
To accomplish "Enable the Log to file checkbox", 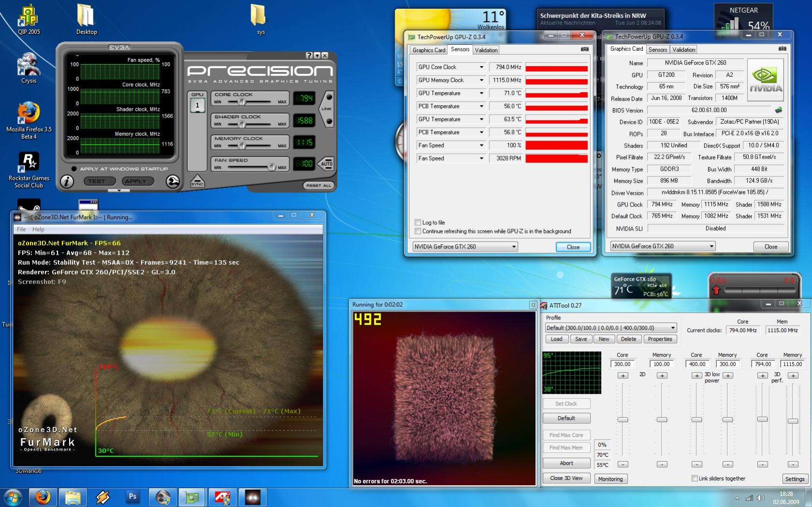I will (x=418, y=222).
